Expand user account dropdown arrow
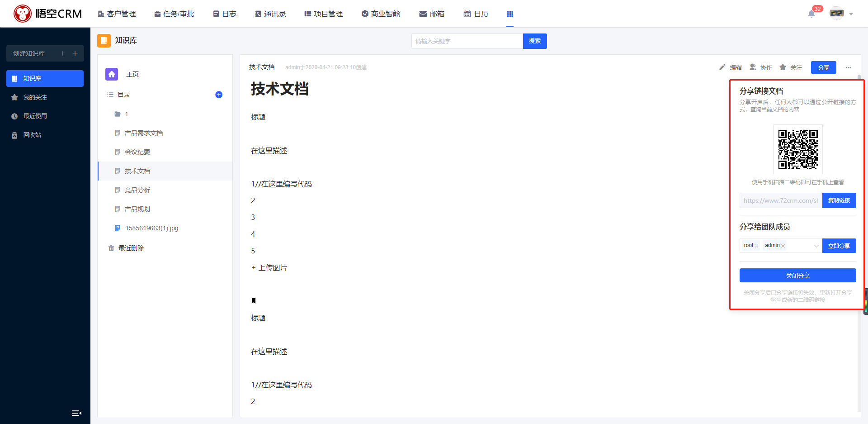The image size is (868, 424). 851,14
